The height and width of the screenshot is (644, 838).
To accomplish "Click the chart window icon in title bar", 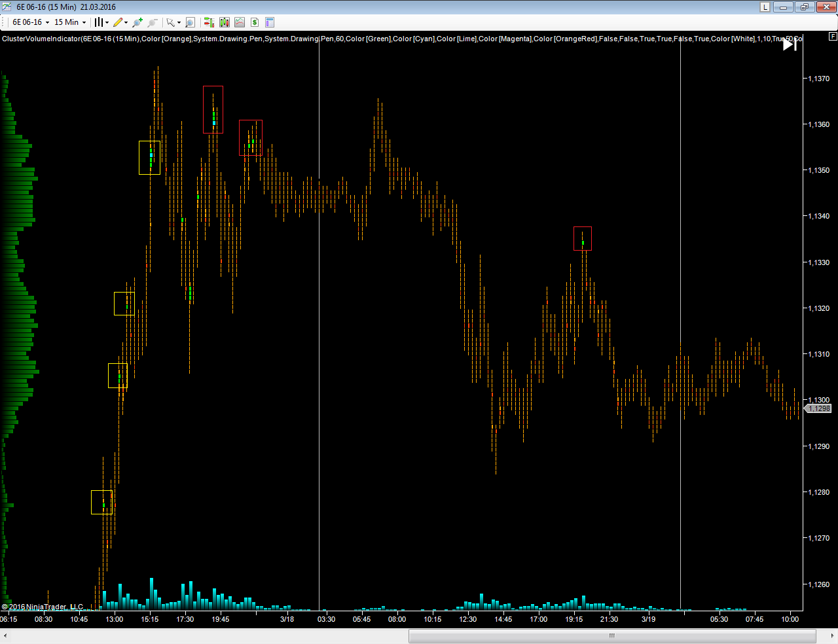I will click(7, 7).
